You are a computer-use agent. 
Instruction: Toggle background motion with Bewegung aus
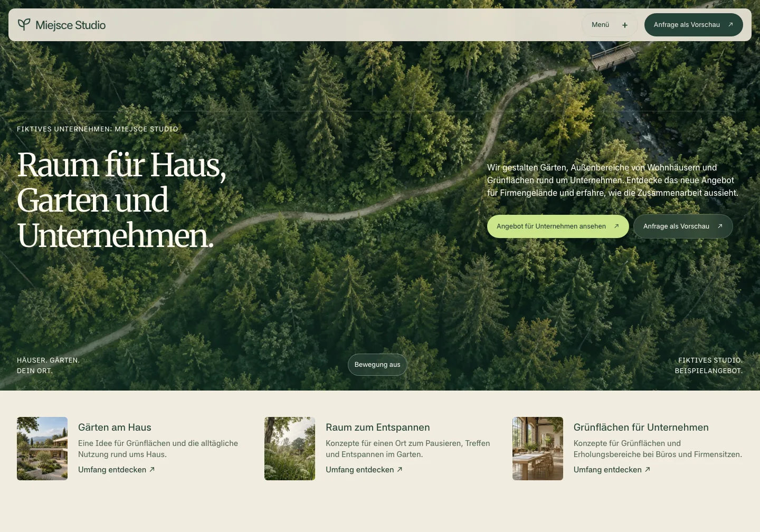tap(377, 365)
